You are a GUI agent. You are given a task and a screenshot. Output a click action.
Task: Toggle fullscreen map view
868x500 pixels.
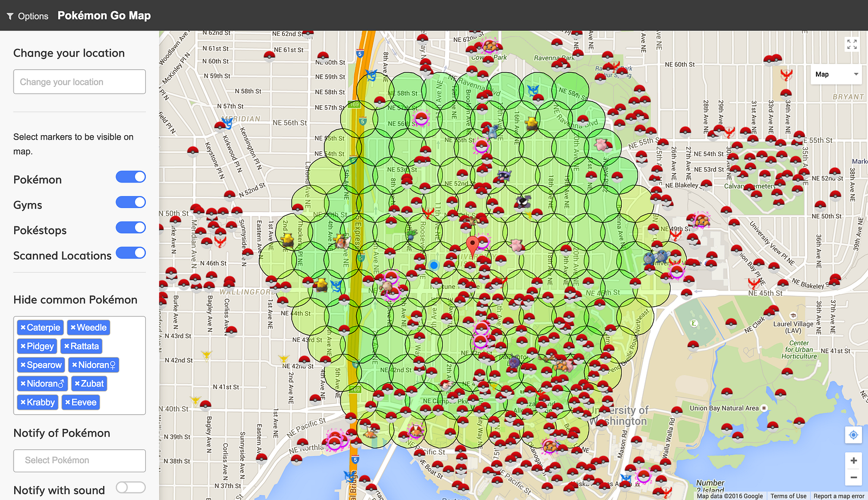[852, 45]
